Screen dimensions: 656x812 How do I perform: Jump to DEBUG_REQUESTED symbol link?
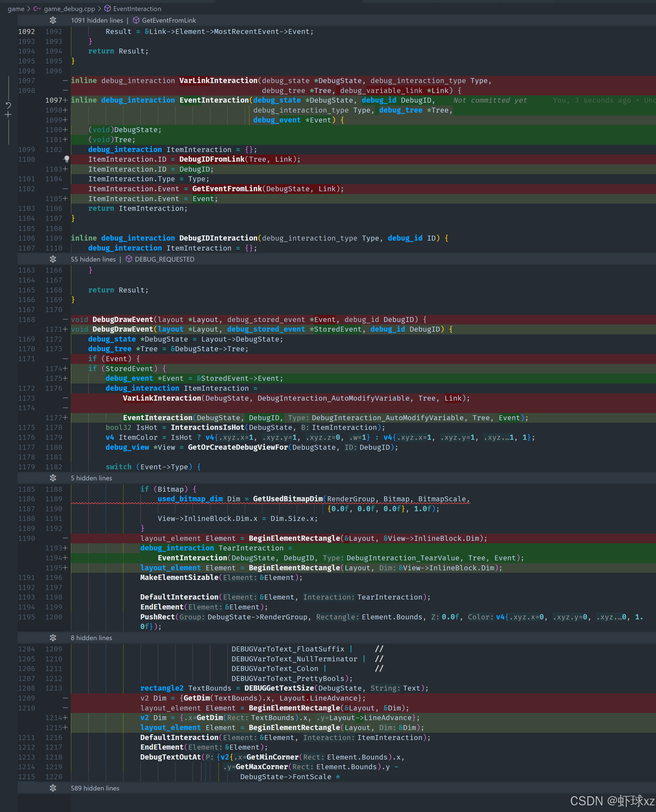tap(164, 259)
